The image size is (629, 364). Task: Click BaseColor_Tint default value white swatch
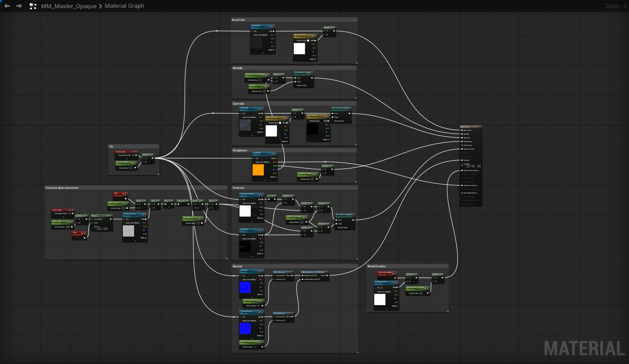(308, 41)
